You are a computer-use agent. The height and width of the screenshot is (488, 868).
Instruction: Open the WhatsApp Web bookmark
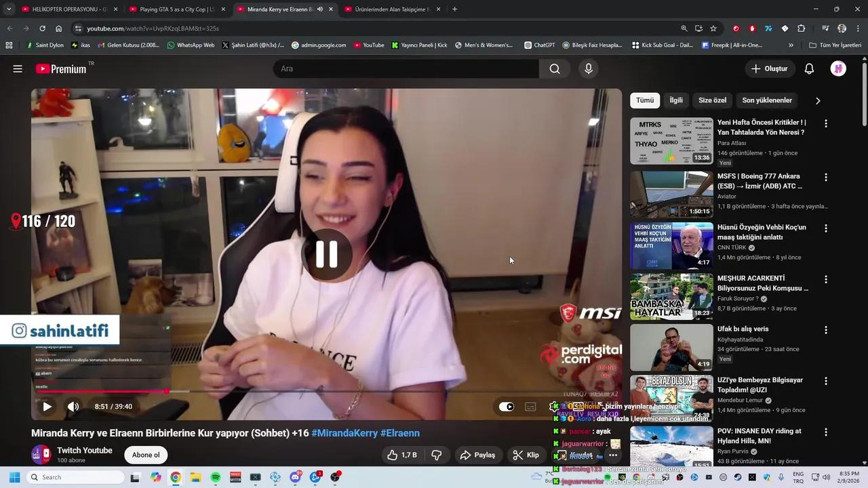click(191, 45)
